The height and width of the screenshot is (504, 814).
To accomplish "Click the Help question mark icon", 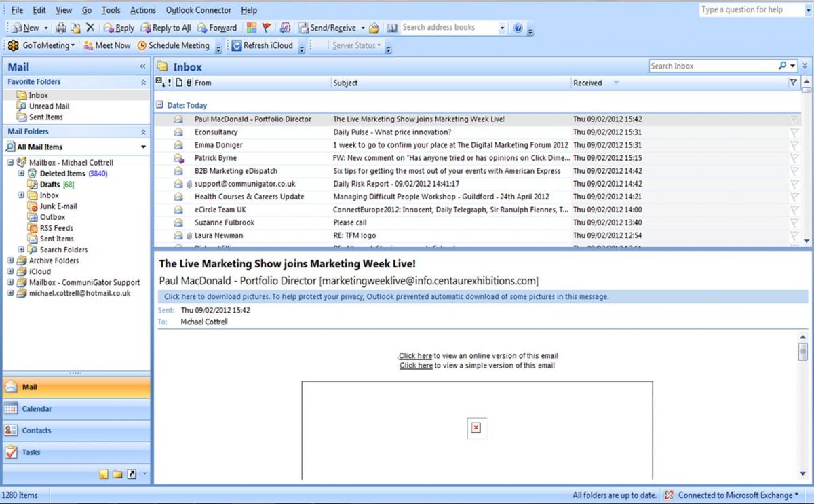I will point(518,28).
